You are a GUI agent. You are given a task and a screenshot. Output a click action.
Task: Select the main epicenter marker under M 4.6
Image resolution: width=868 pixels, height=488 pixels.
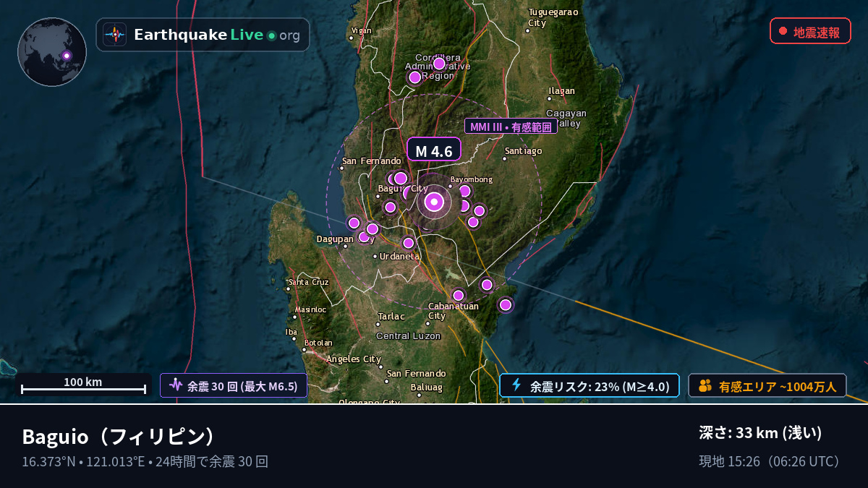(x=434, y=202)
